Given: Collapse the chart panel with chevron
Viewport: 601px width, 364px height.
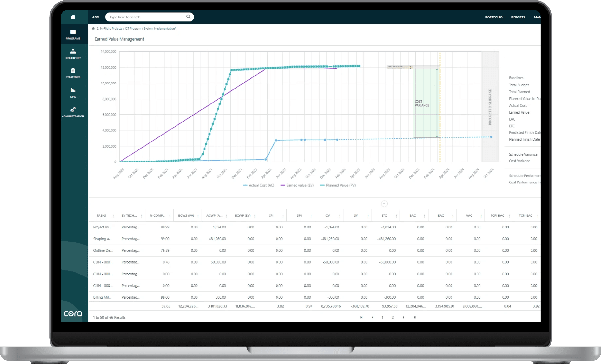Looking at the screenshot, I should pos(384,203).
